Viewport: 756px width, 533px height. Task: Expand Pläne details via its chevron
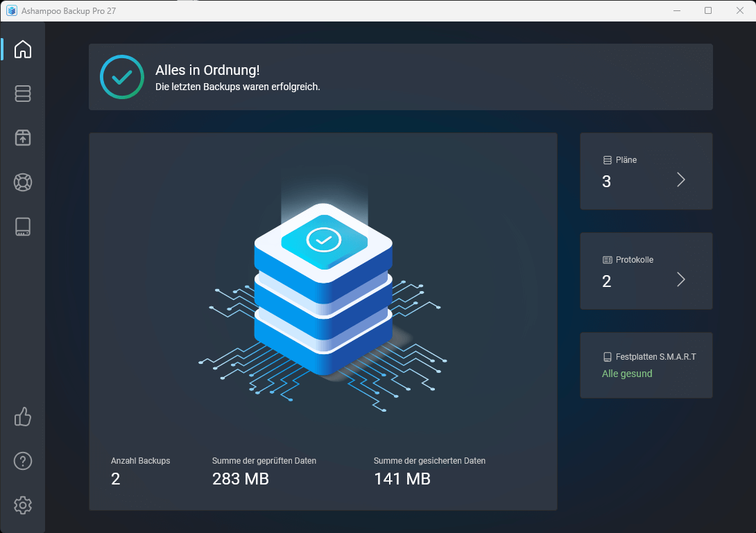point(680,180)
